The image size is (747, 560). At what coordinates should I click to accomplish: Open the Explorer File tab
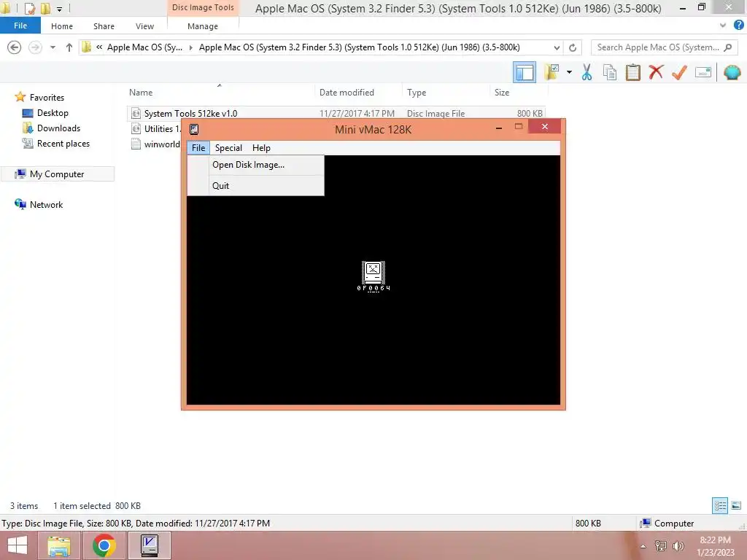click(20, 26)
